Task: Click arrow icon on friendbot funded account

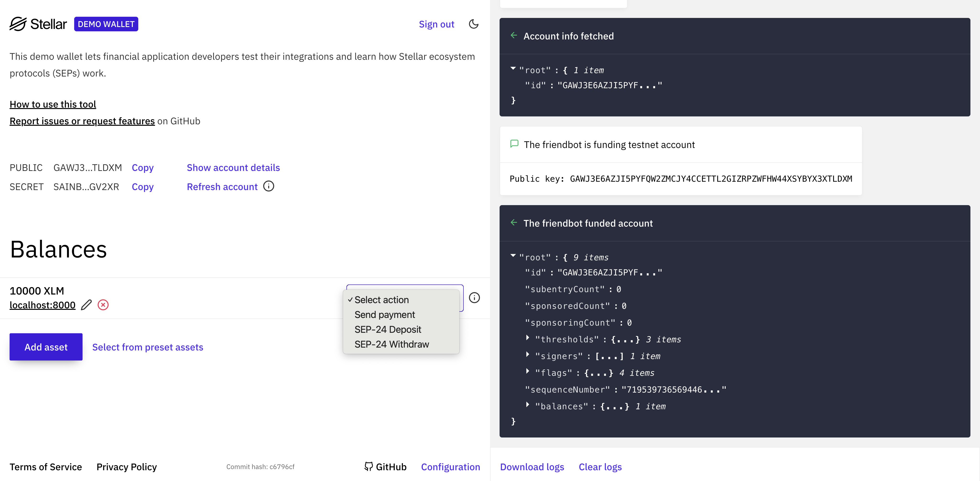Action: point(514,223)
